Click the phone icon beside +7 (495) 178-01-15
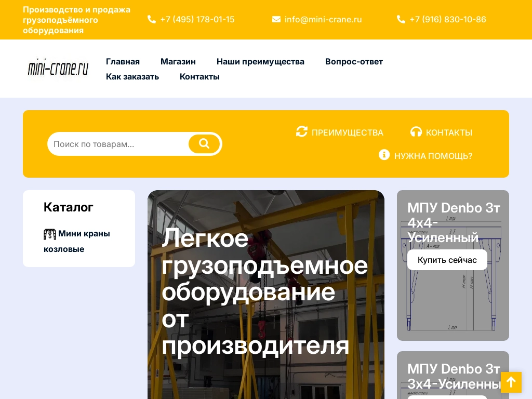 point(152,19)
